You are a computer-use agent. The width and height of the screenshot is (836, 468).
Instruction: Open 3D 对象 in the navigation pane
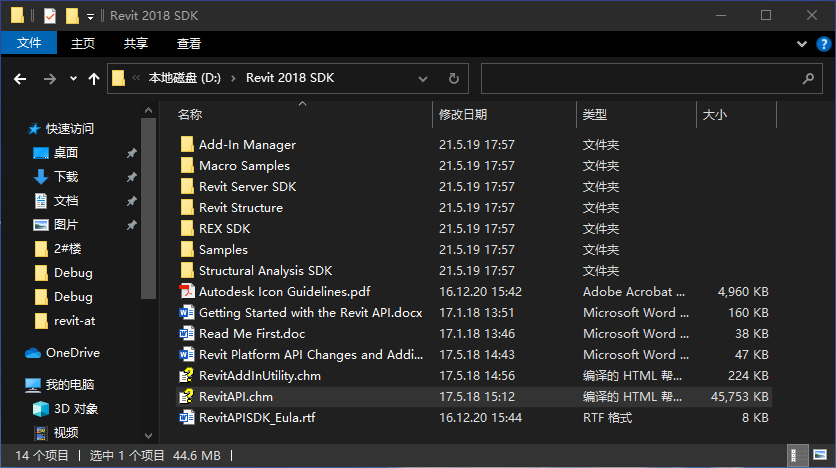pos(76,409)
